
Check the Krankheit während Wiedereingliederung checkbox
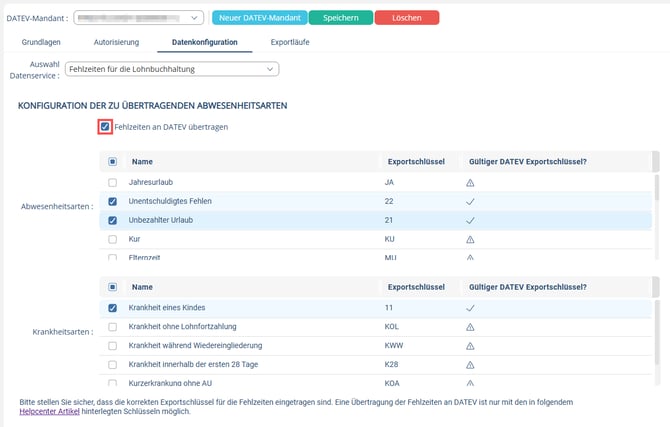point(112,345)
